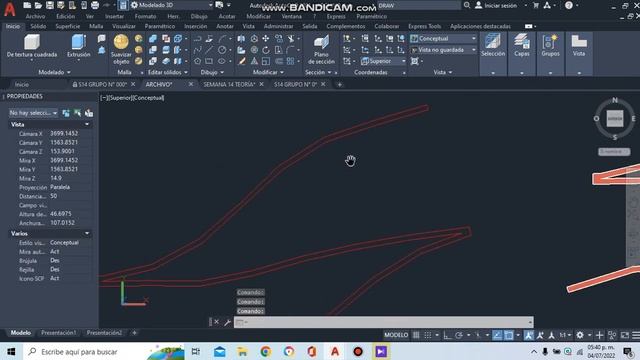Screen dimensions: 640x360
Task: Switch to the Presentación1 layout tab
Action: (58, 333)
